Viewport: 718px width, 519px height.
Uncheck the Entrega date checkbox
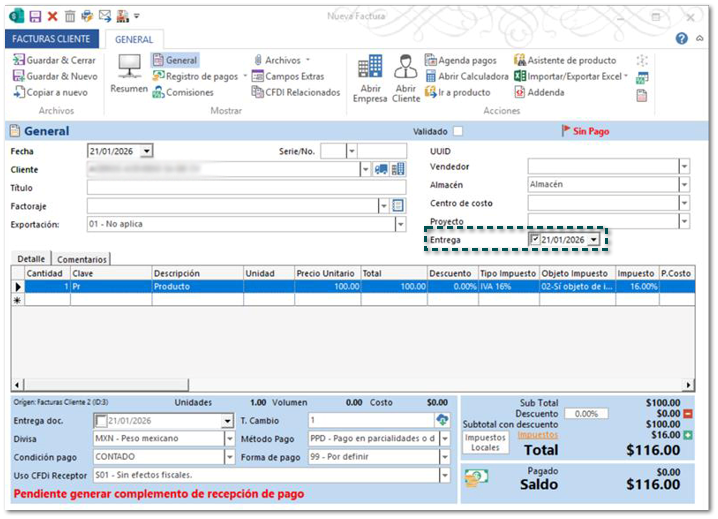pos(535,240)
